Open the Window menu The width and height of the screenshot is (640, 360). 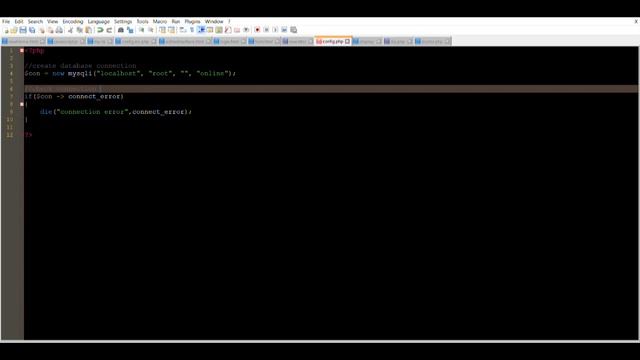click(214, 21)
